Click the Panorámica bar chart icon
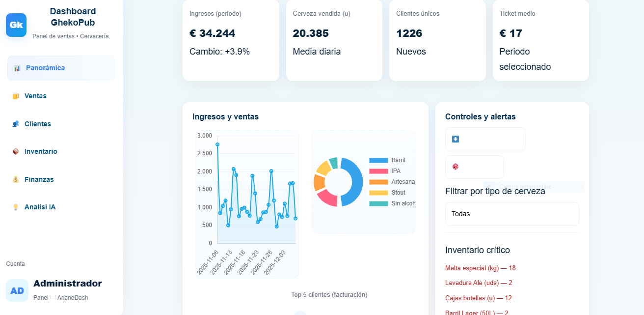 click(x=17, y=68)
